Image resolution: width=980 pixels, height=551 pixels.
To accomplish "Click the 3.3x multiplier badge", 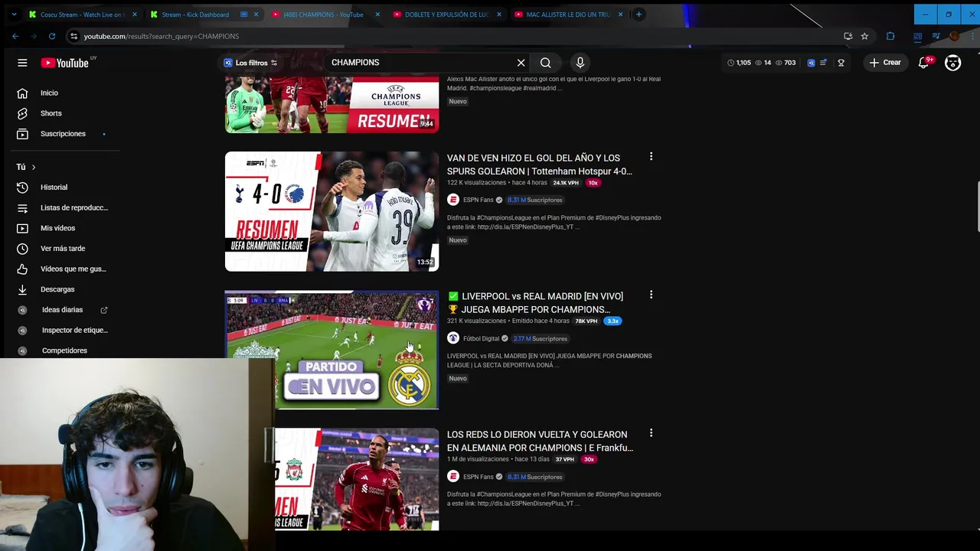I will point(612,321).
